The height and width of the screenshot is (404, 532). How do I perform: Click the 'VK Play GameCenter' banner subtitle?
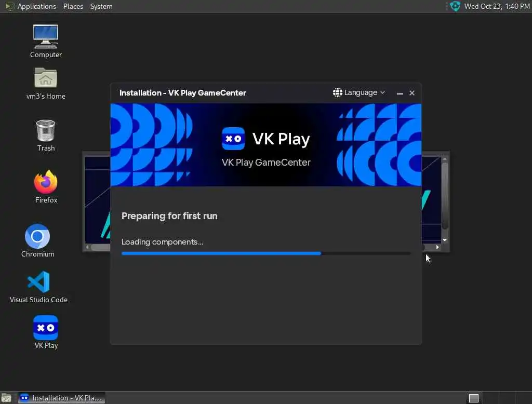click(x=266, y=163)
